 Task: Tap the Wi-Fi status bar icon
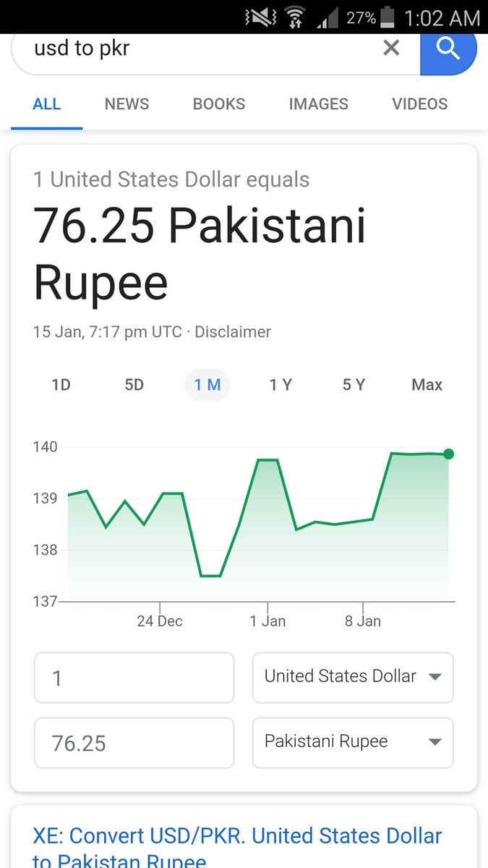pyautogui.click(x=294, y=17)
